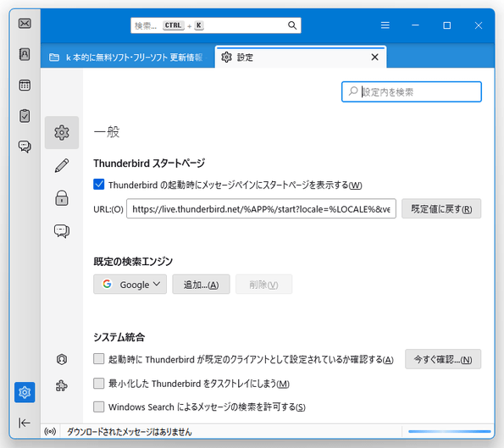The height and width of the screenshot is (448, 504).
Task: Collapse the spaces toolbar with arrow icon
Action: pos(25,423)
